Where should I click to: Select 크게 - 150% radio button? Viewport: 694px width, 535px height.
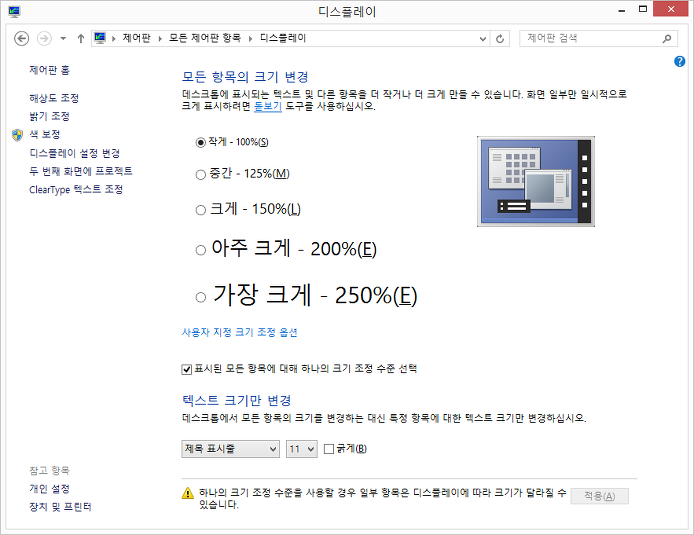[200, 210]
